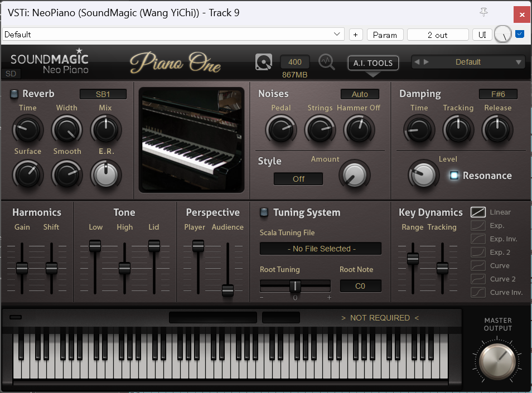Toggle the Tuning System enable switch
Viewport: 532px width, 393px height.
tap(264, 212)
